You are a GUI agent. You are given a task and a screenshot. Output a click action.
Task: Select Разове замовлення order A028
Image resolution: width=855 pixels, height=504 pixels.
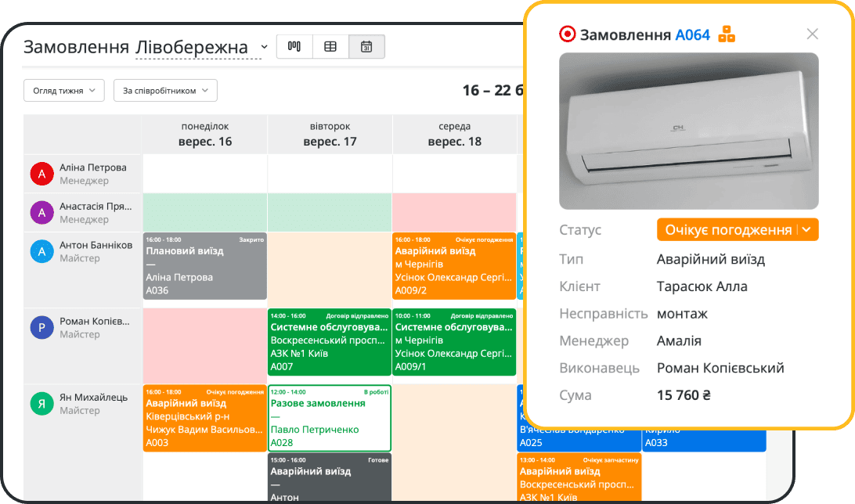pos(329,417)
